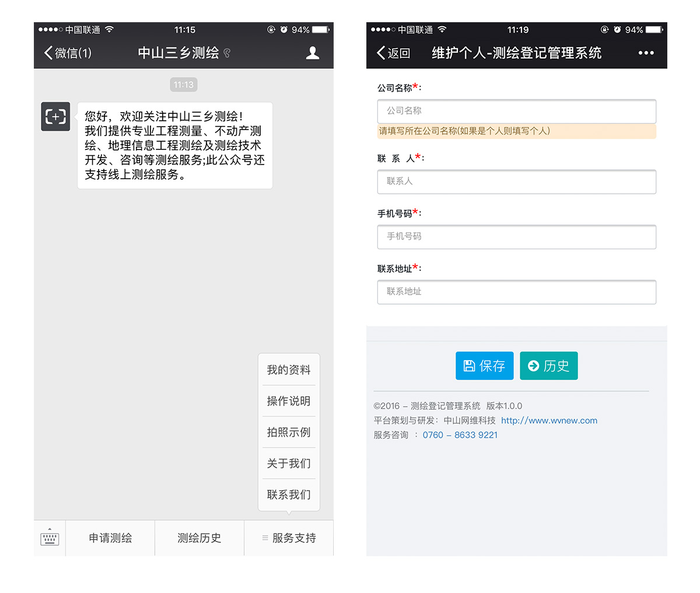700x593 pixels.
Task: Focus the 手机号码 input field
Action: tap(516, 236)
